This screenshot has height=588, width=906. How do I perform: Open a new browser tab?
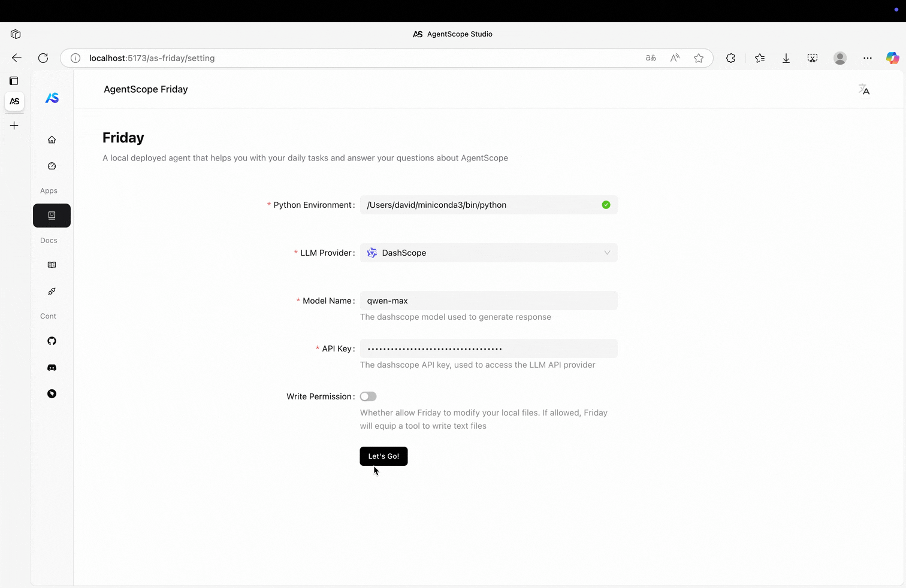click(14, 126)
